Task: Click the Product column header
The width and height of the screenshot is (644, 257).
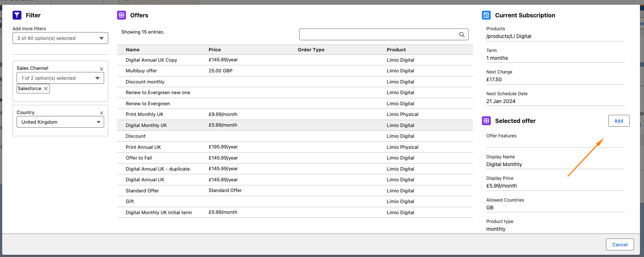Action: point(396,49)
